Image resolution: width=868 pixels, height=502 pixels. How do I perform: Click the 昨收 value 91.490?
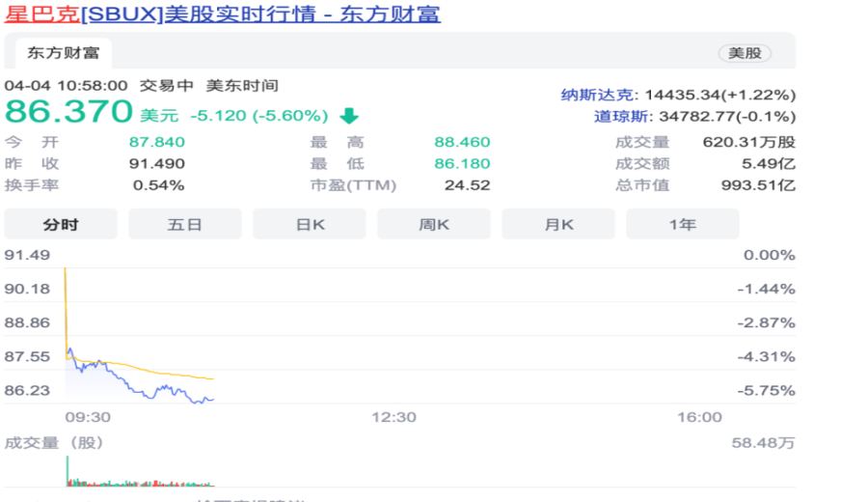tap(157, 163)
